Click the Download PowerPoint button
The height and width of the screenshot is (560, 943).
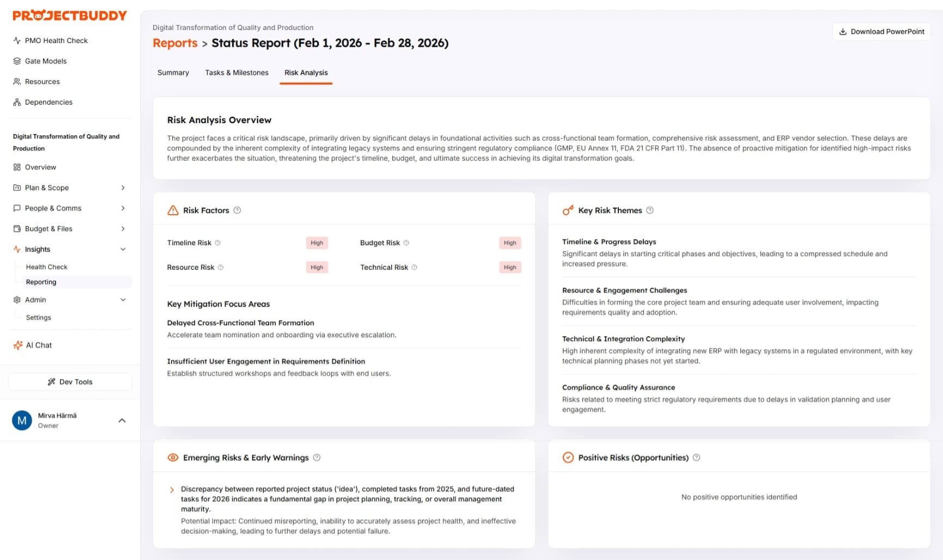coord(881,32)
